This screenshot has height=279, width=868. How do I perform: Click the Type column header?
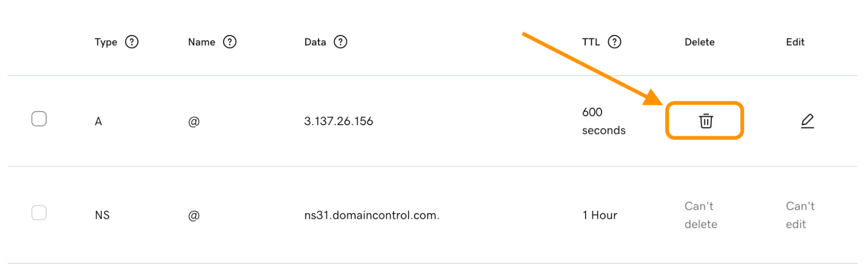(x=106, y=42)
